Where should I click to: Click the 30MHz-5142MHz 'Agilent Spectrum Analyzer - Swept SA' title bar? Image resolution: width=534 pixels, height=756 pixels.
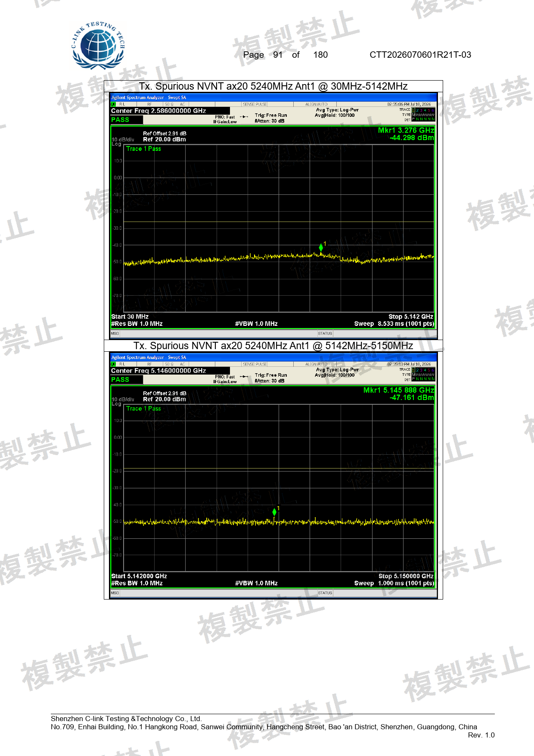(x=273, y=97)
